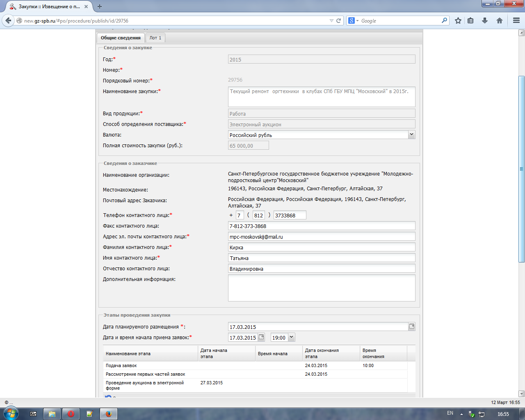Go to the Firefox home page icon
This screenshot has width=525, height=420.
499,21
